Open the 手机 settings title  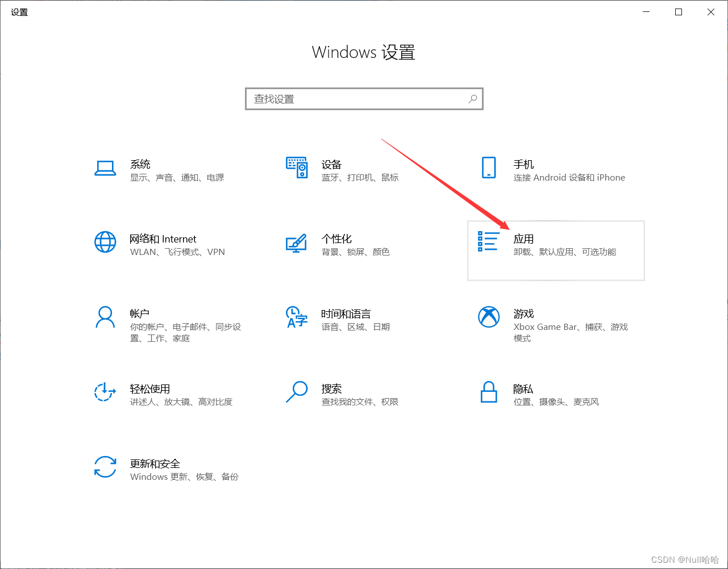[524, 165]
